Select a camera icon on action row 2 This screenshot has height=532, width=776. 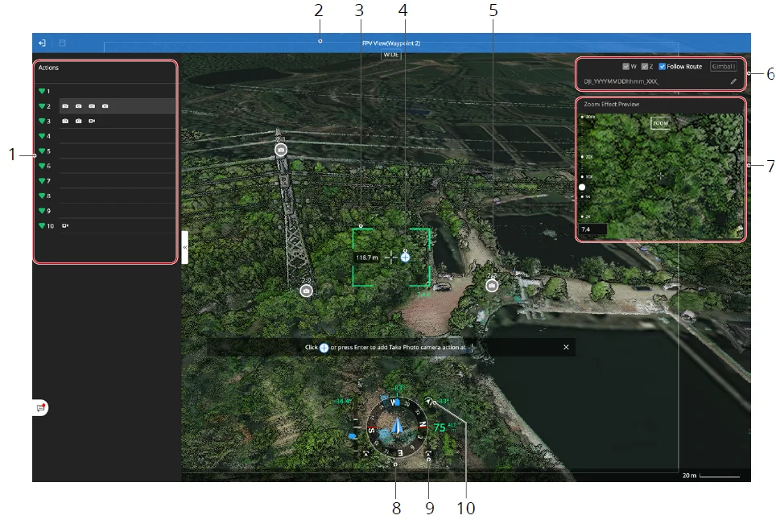[x=64, y=105]
